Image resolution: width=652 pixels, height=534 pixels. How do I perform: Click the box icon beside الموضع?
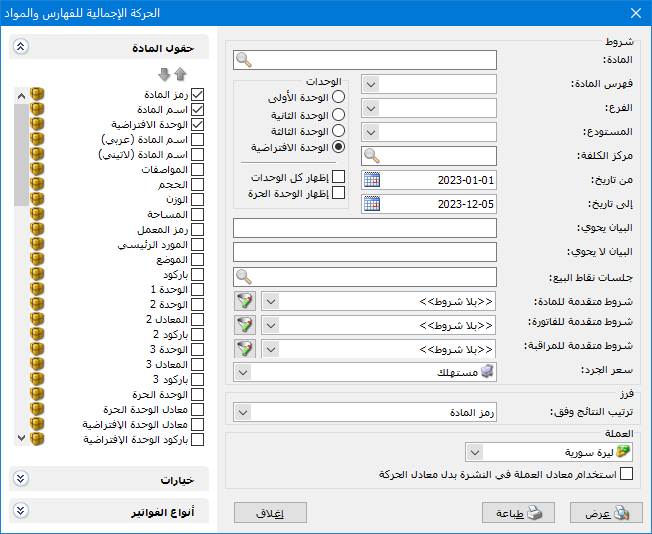tap(37, 259)
